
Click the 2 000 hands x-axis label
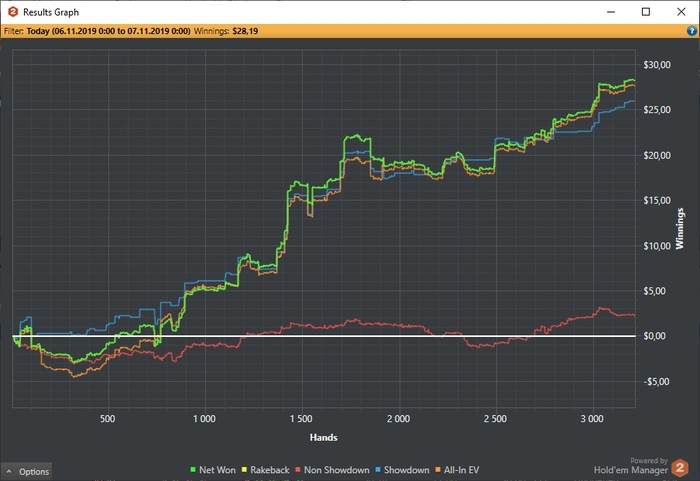[398, 419]
